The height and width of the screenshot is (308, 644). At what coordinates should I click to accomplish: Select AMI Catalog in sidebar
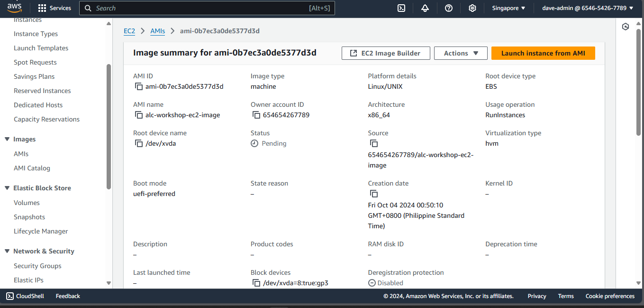[32, 168]
